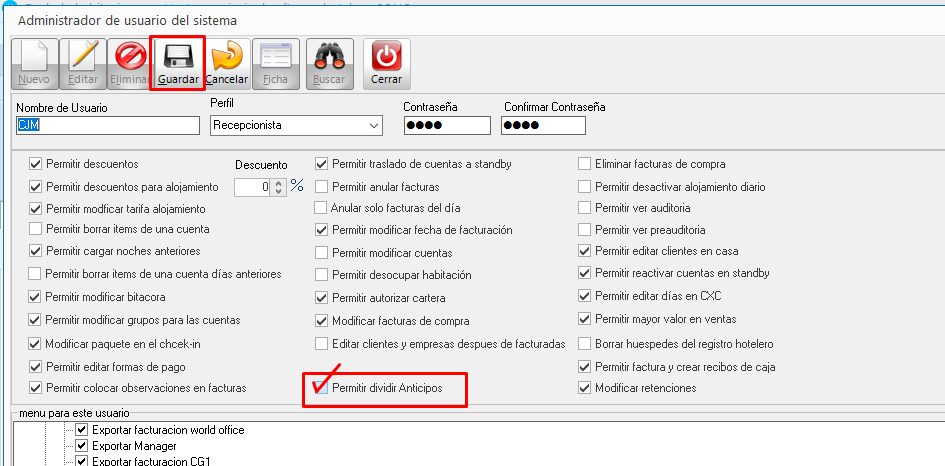
Task: Decrease Descuento value with down arrow
Action: pos(278,191)
